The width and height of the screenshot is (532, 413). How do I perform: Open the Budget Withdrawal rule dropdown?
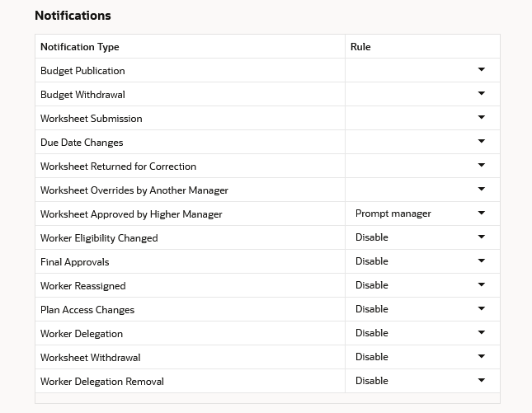pyautogui.click(x=481, y=93)
